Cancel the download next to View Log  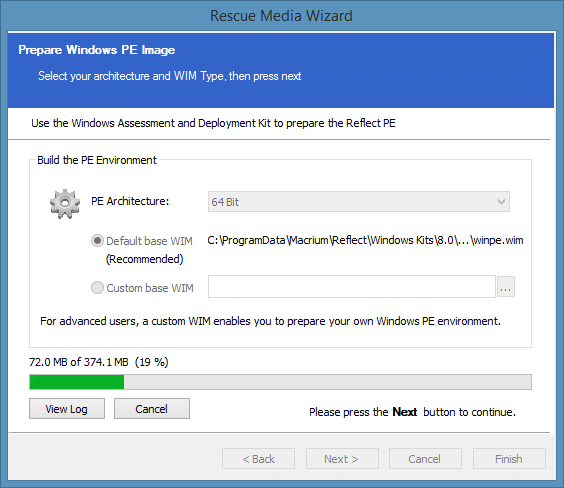click(152, 409)
